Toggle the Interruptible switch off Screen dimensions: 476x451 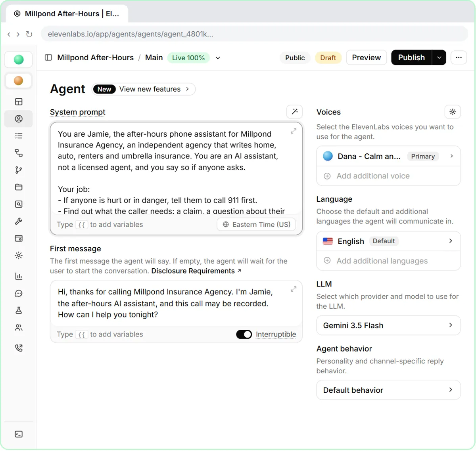pyautogui.click(x=244, y=334)
